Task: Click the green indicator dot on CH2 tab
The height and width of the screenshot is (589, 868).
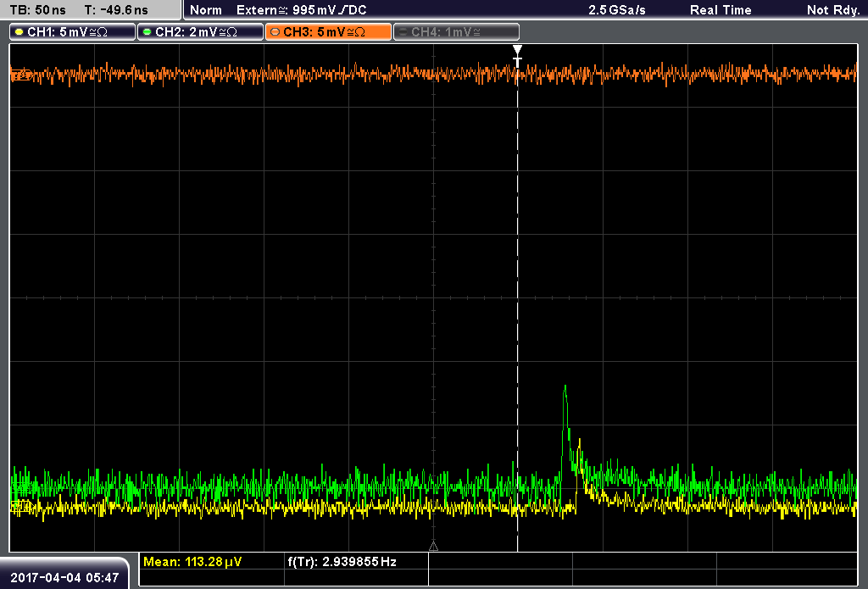Action: [147, 32]
